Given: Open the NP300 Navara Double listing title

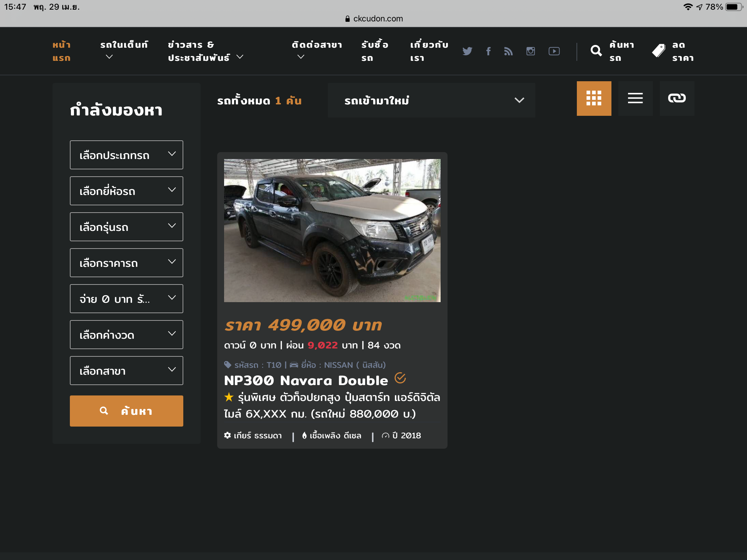Looking at the screenshot, I should [306, 380].
